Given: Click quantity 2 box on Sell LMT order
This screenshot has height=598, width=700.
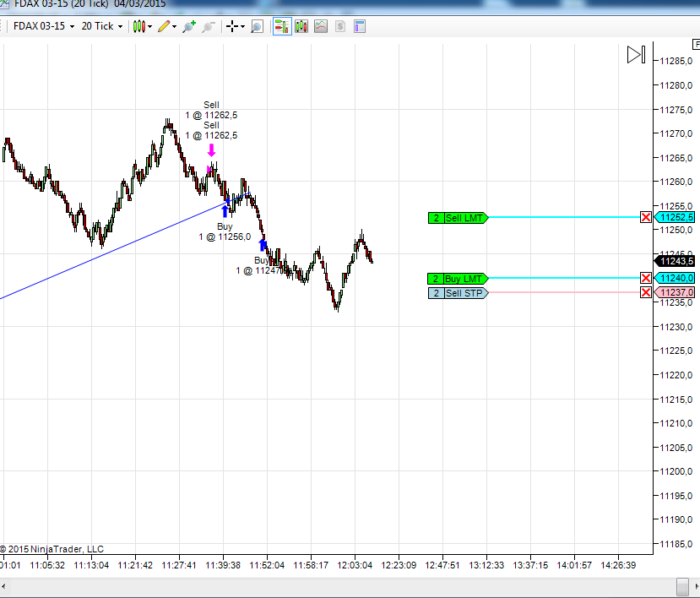Looking at the screenshot, I should click(x=437, y=218).
